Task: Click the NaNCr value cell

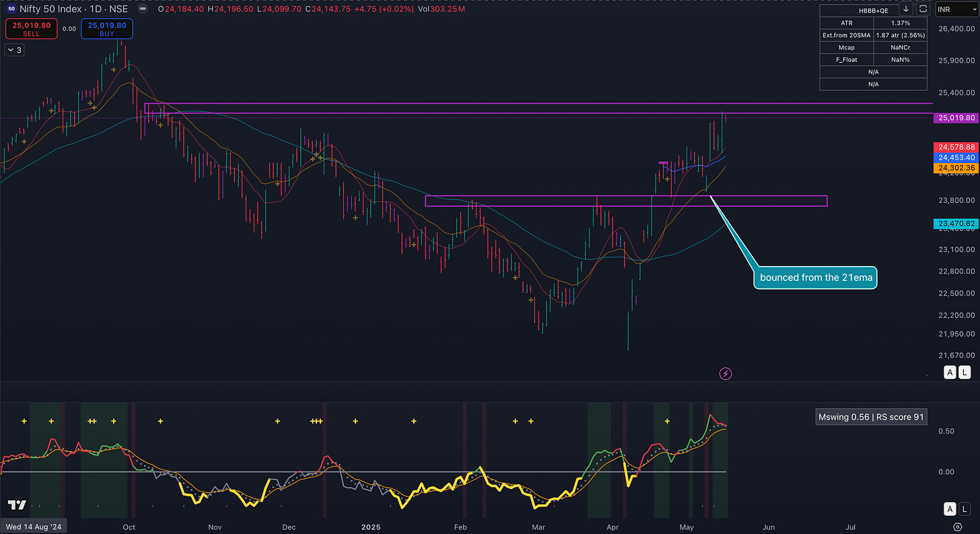Action: tap(900, 48)
